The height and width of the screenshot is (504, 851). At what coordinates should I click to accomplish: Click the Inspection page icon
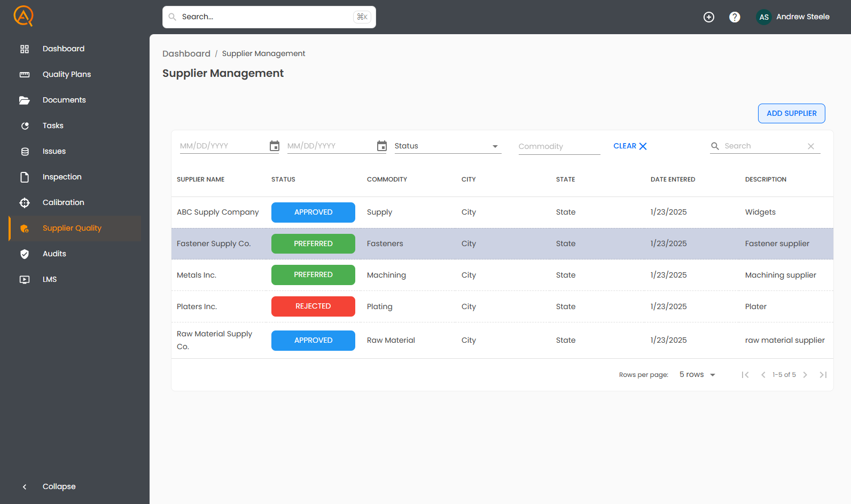25,177
